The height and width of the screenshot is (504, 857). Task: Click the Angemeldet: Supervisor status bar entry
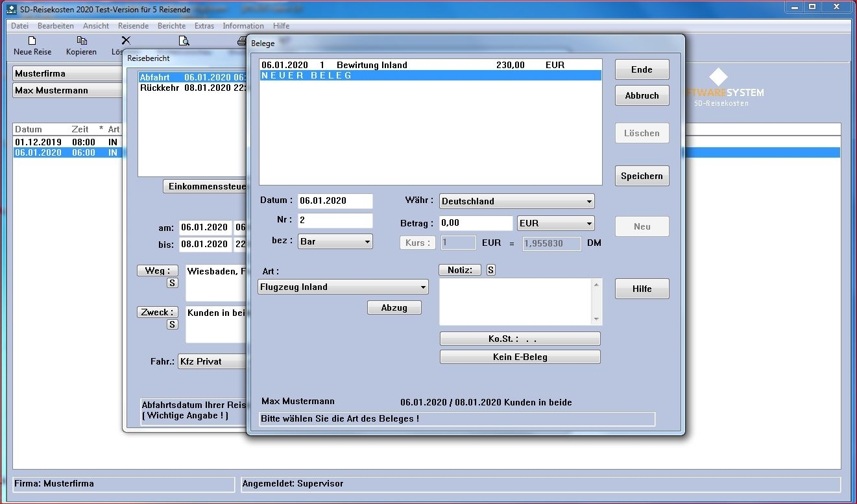[540, 484]
